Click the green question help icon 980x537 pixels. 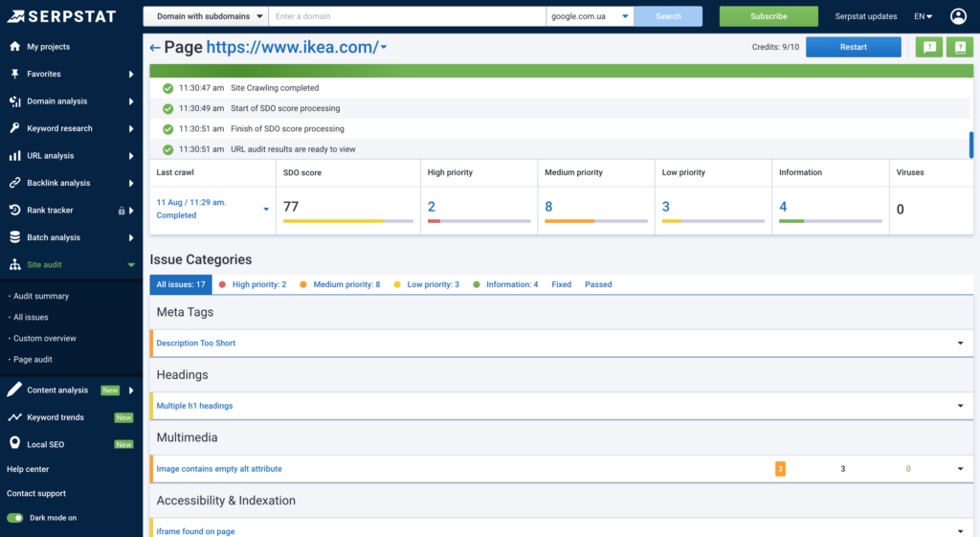[960, 47]
